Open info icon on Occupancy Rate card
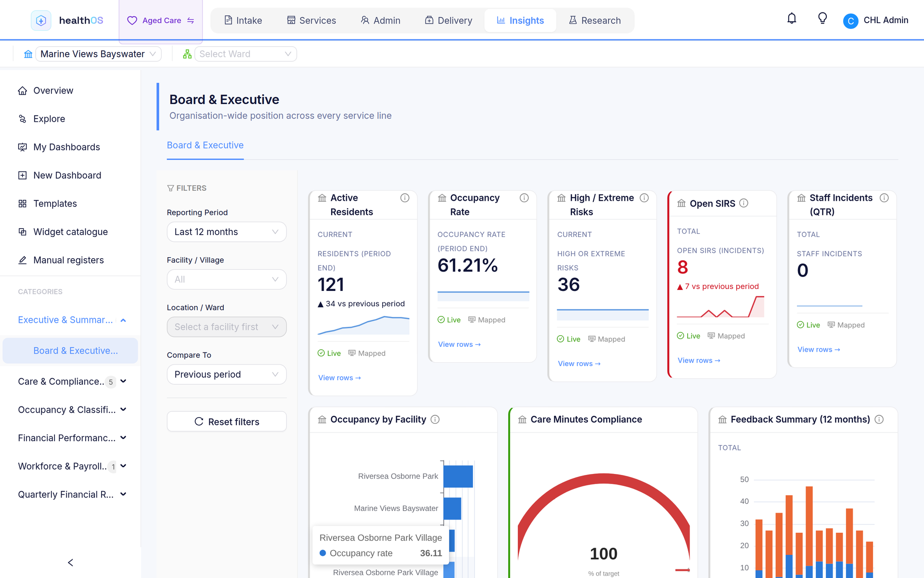Image resolution: width=924 pixels, height=578 pixels. [524, 198]
